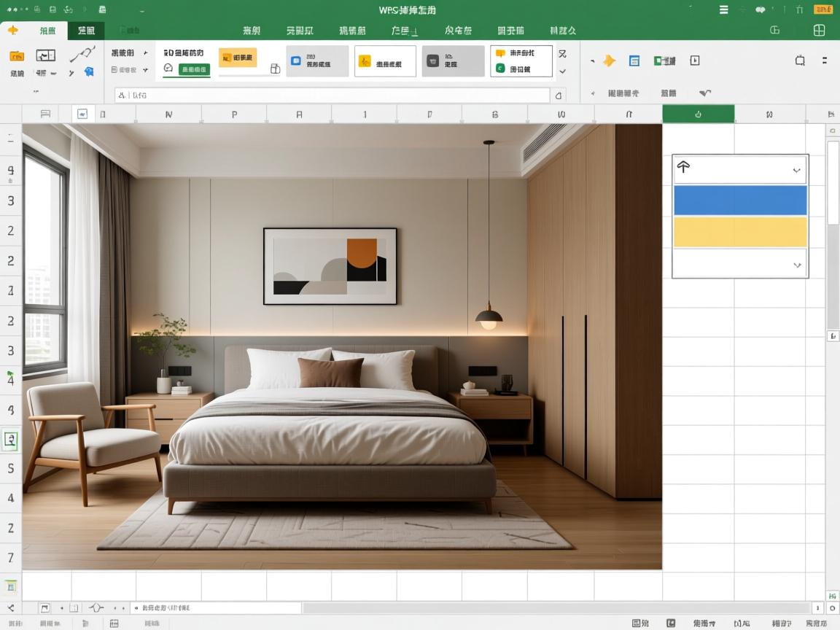Click the curved line drawing tool in the ribbon

[x=82, y=55]
